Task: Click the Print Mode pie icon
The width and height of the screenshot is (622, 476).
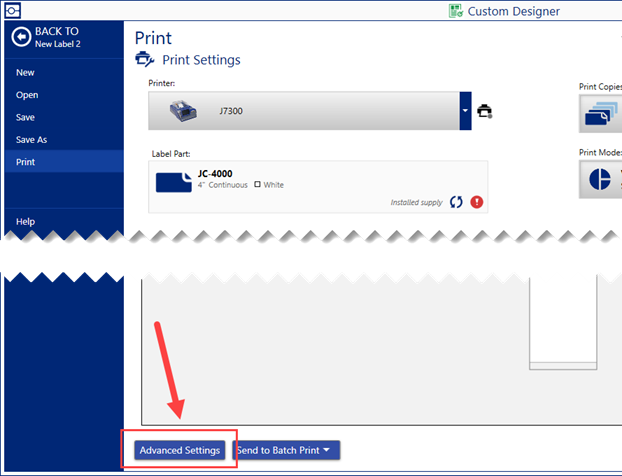Action: [x=600, y=179]
